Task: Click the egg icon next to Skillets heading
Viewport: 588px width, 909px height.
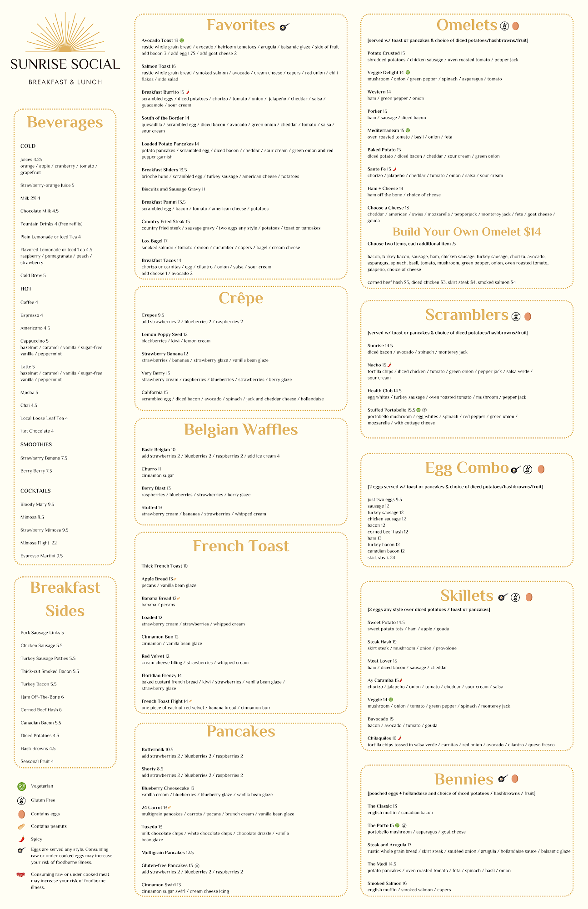Action: 528,597
